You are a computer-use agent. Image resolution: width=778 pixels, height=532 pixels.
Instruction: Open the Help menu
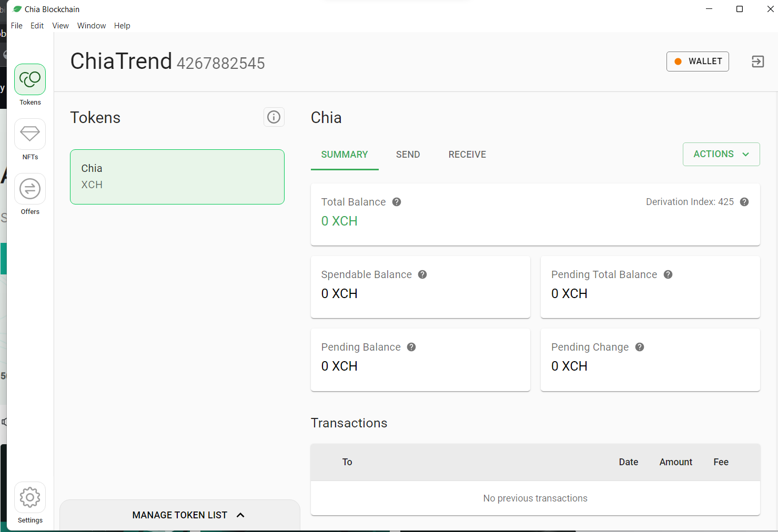(122, 26)
